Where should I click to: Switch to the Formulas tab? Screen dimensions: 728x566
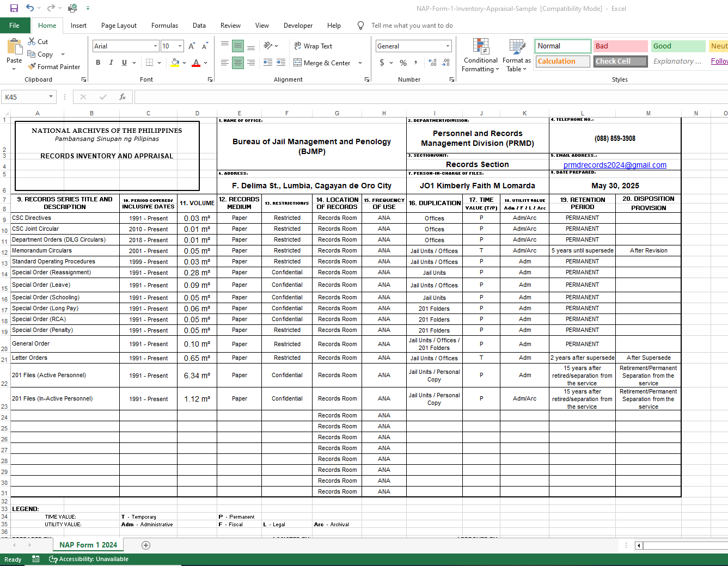coord(164,26)
